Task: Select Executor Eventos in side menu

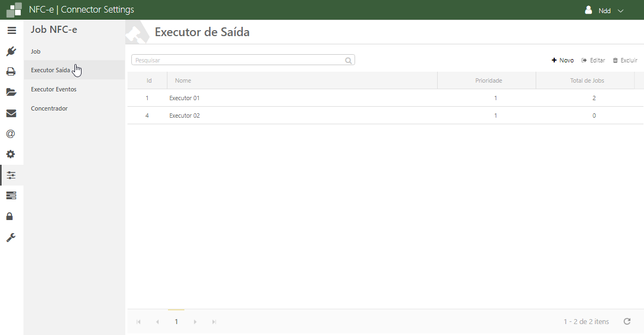Action: (x=54, y=89)
